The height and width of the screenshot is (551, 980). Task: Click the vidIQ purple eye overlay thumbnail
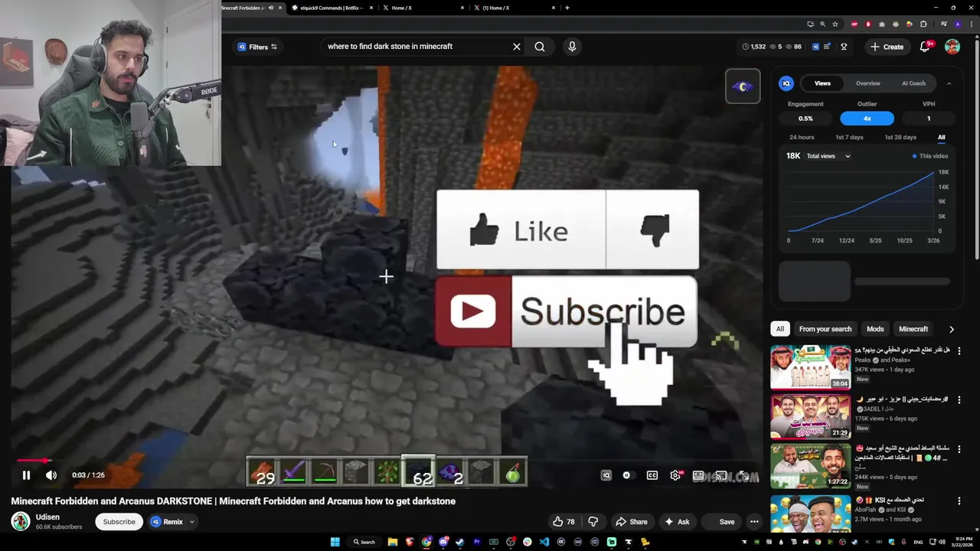coord(743,86)
